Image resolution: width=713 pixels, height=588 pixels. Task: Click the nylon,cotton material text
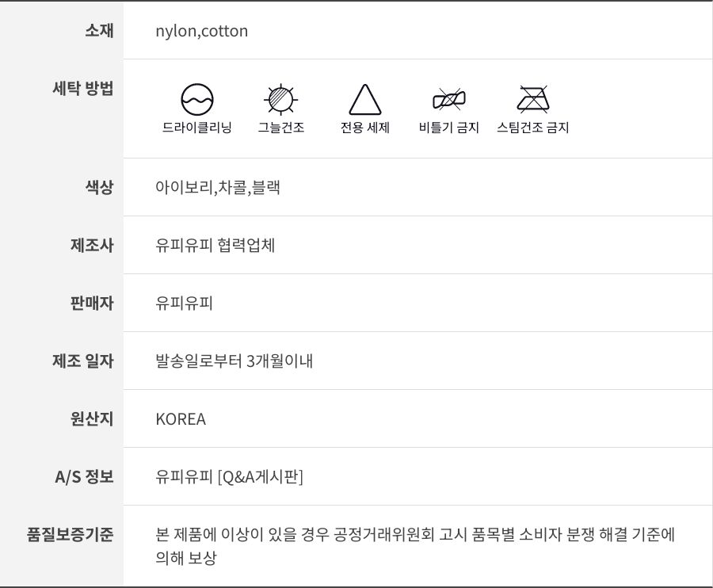click(202, 31)
